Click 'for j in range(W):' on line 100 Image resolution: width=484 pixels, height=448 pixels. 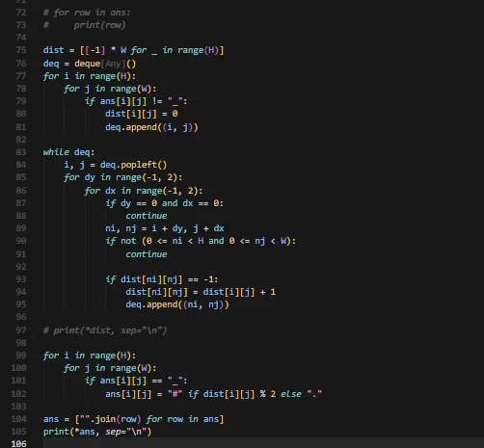click(110, 368)
